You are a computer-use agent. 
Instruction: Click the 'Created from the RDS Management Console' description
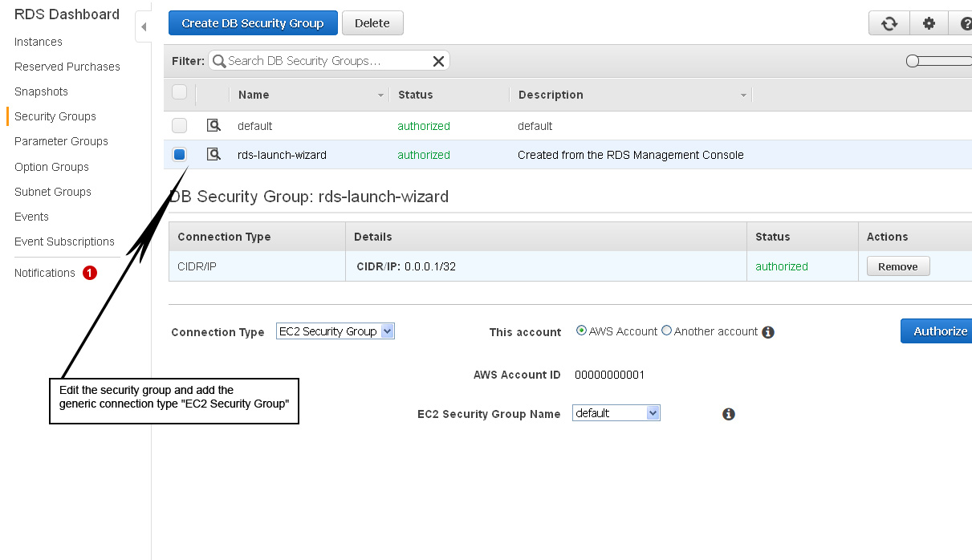pos(631,155)
